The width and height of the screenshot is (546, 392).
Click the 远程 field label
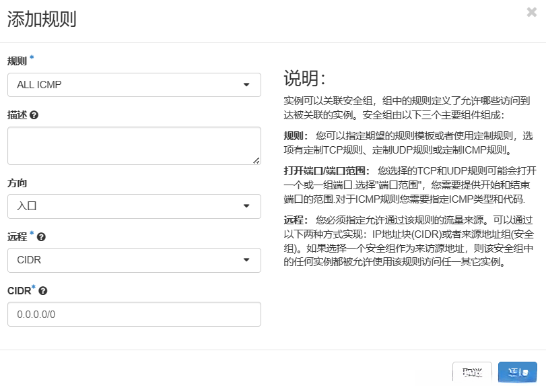[x=17, y=237]
